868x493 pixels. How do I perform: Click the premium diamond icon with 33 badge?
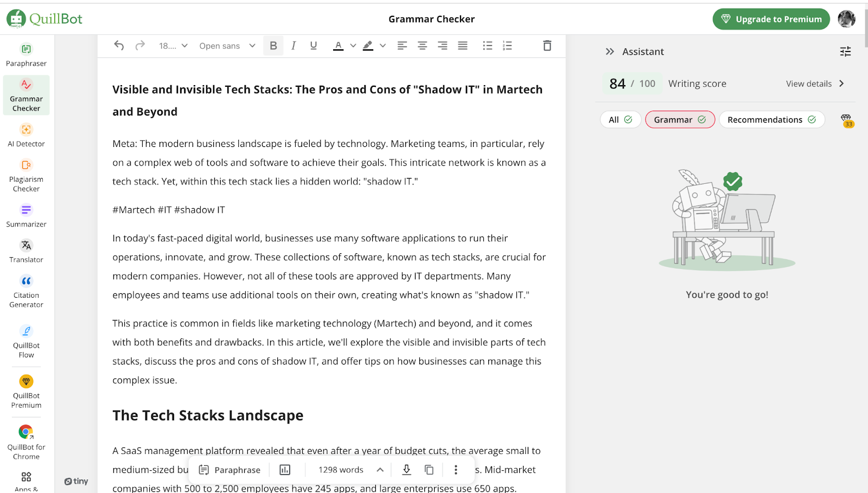(846, 120)
